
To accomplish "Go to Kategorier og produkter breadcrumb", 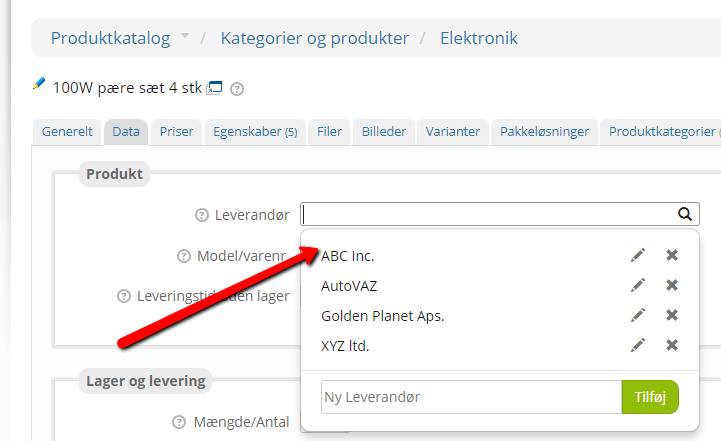I will pyautogui.click(x=315, y=38).
